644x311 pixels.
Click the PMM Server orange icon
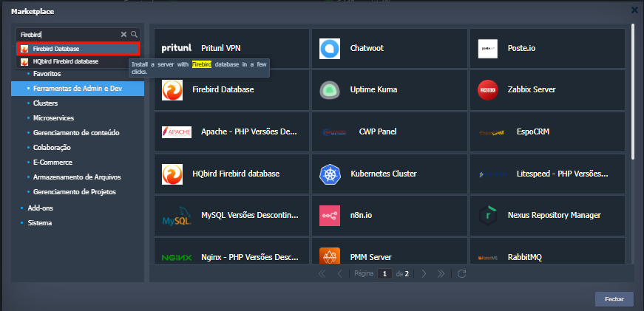click(x=330, y=256)
